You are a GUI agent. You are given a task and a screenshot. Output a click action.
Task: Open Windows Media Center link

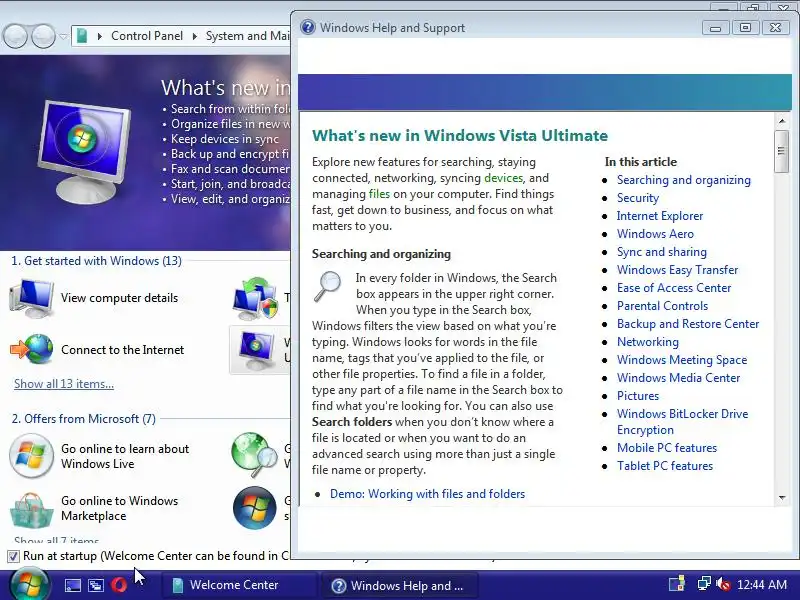point(678,378)
